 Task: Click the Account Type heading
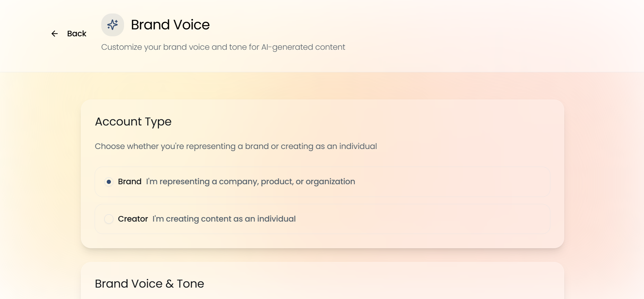(x=133, y=122)
